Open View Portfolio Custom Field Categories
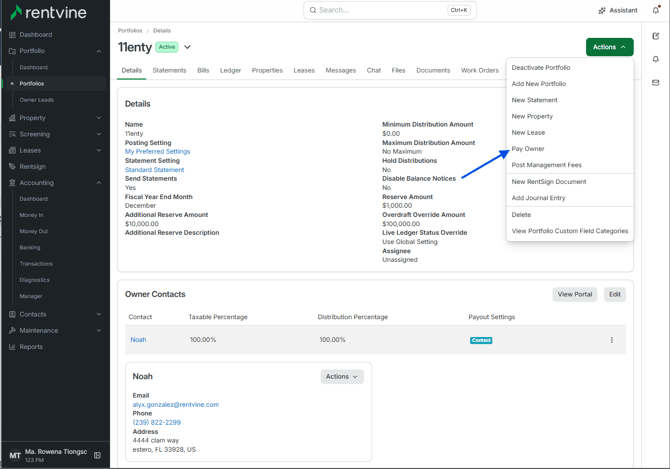The width and height of the screenshot is (670, 469). [x=570, y=231]
